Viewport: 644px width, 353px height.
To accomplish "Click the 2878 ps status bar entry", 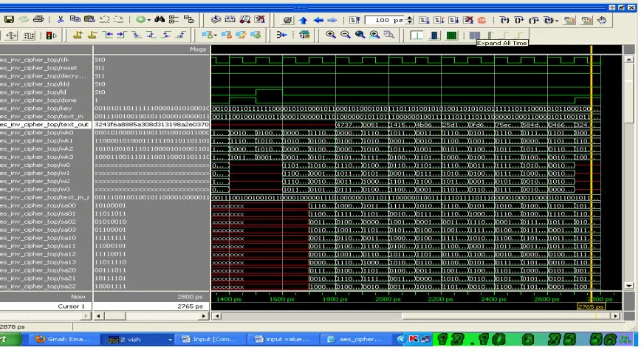I will coord(13,326).
